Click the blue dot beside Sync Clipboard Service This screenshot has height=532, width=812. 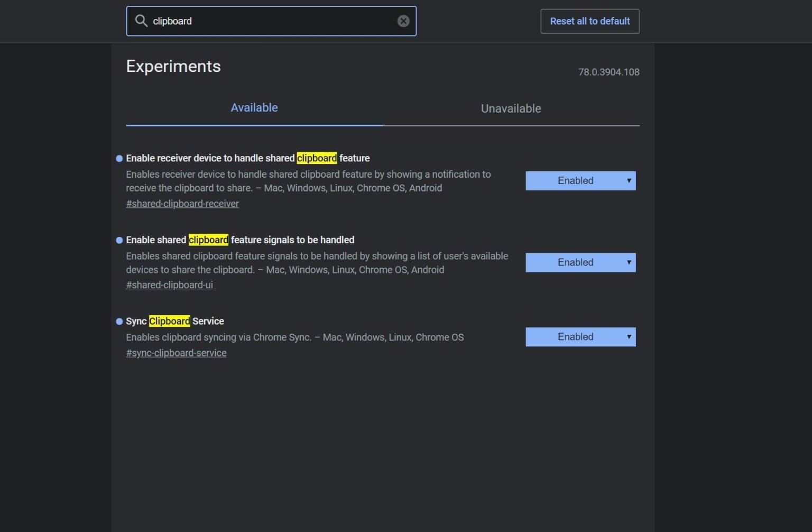[x=119, y=322]
